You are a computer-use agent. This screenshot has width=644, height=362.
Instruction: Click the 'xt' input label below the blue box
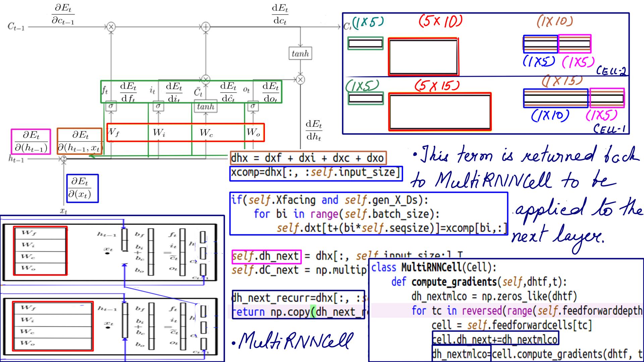pyautogui.click(x=63, y=211)
